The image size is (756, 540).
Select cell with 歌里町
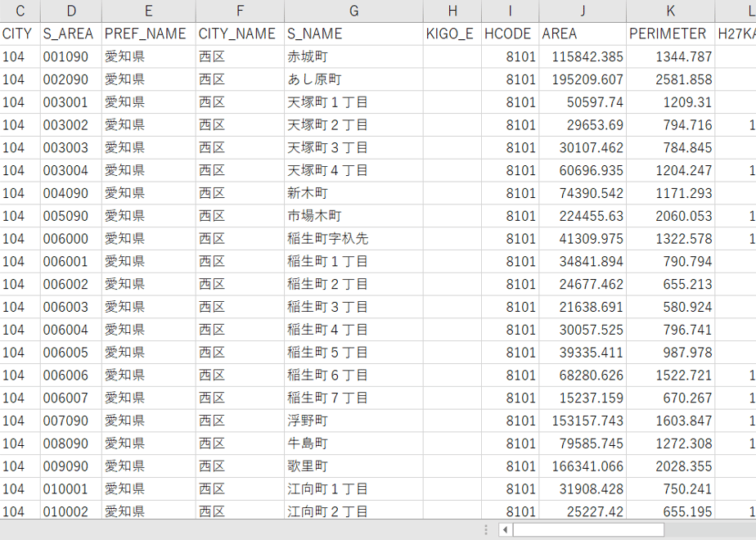click(354, 466)
